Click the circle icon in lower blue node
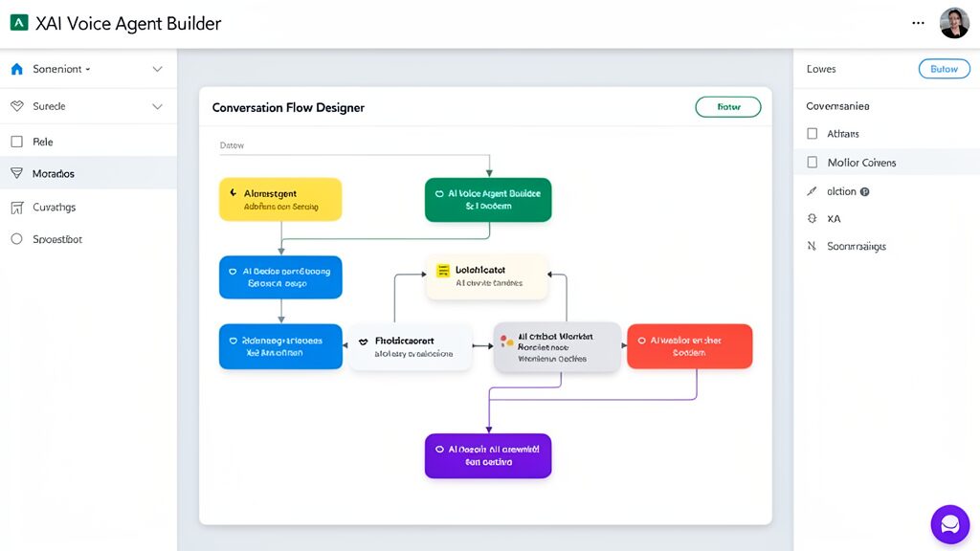Image resolution: width=980 pixels, height=551 pixels. click(x=233, y=342)
